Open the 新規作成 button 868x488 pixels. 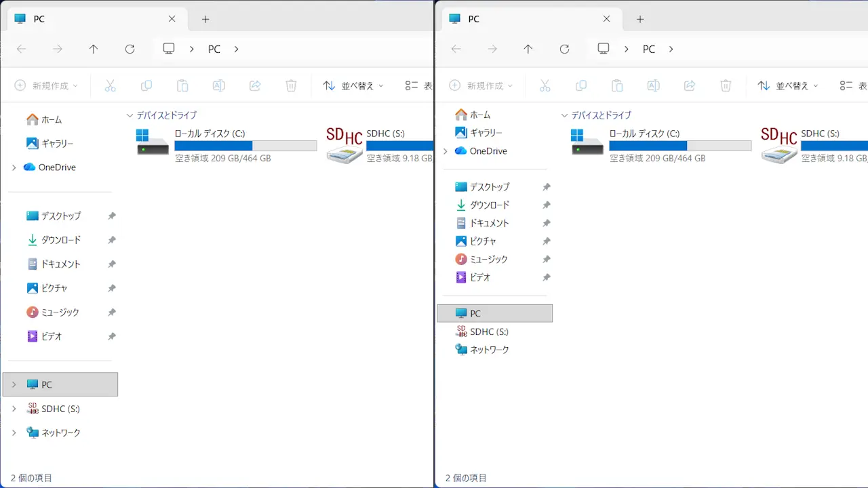tap(46, 85)
